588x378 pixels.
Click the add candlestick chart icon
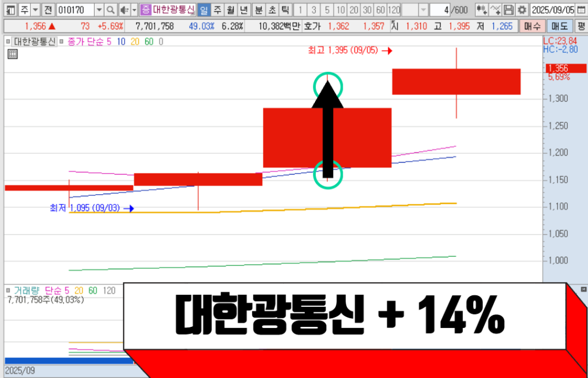481,10
